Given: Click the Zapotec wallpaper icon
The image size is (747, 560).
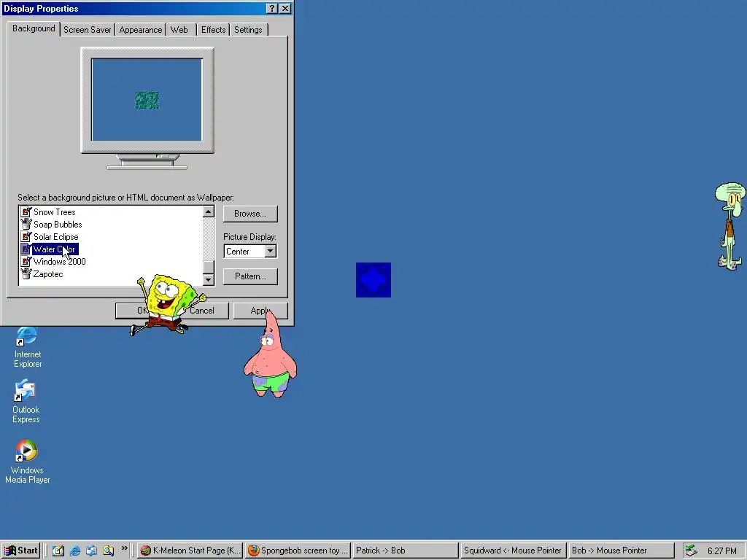Looking at the screenshot, I should (26, 274).
